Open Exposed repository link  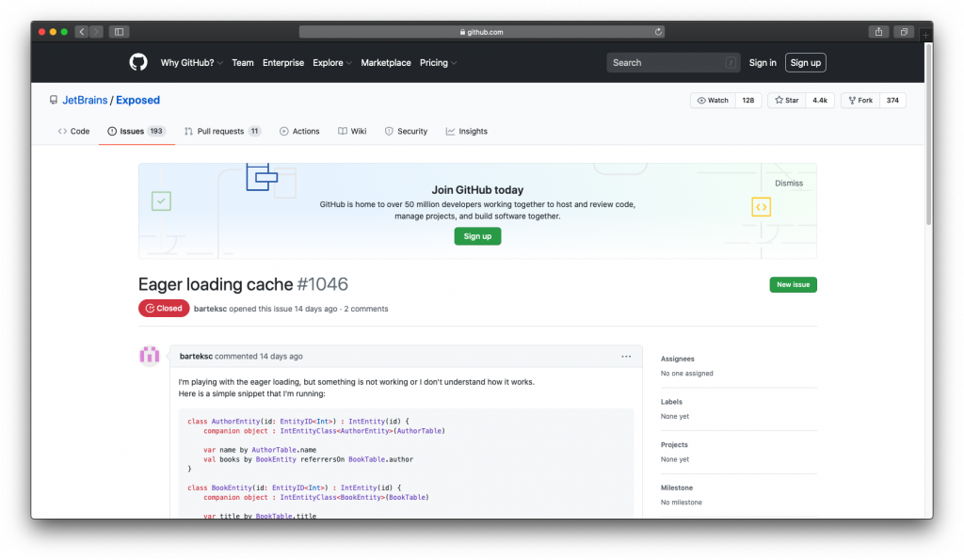click(x=137, y=100)
